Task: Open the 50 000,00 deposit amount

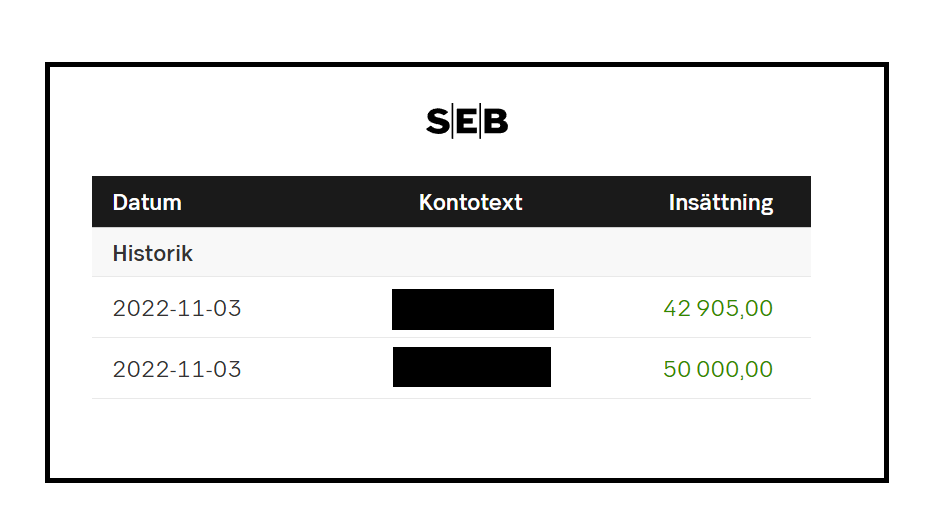Action: click(717, 369)
